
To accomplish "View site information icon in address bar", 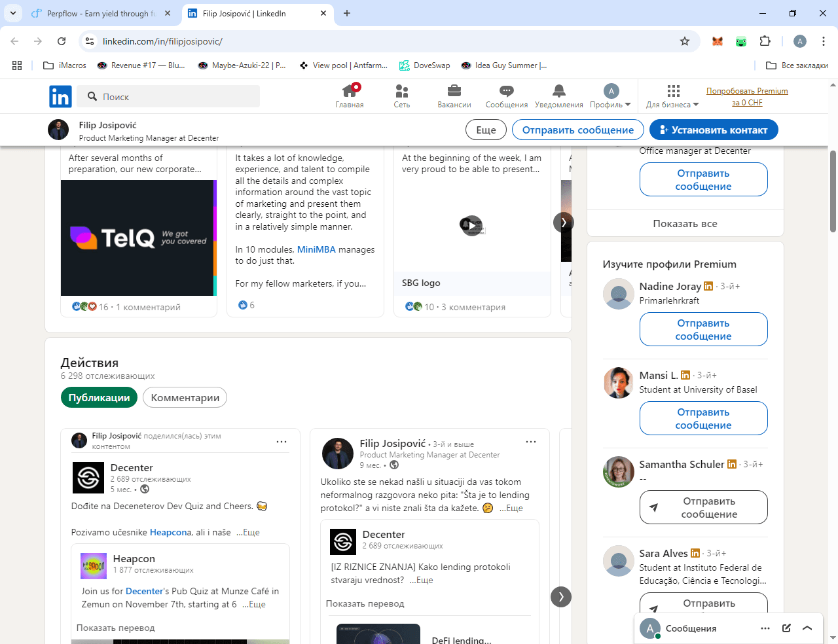I will (x=90, y=41).
